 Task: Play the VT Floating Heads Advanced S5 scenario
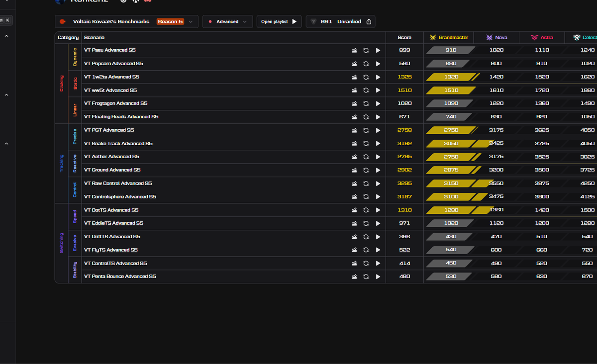[378, 117]
